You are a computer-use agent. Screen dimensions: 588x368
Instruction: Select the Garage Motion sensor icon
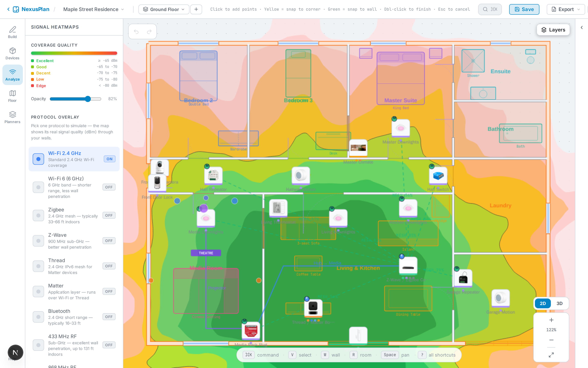pos(501,298)
